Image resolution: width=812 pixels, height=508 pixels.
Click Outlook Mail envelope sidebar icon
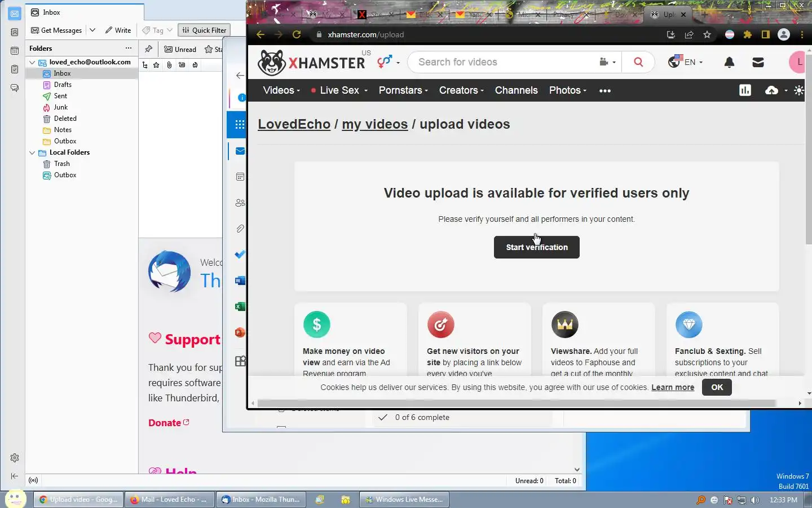coord(240,151)
